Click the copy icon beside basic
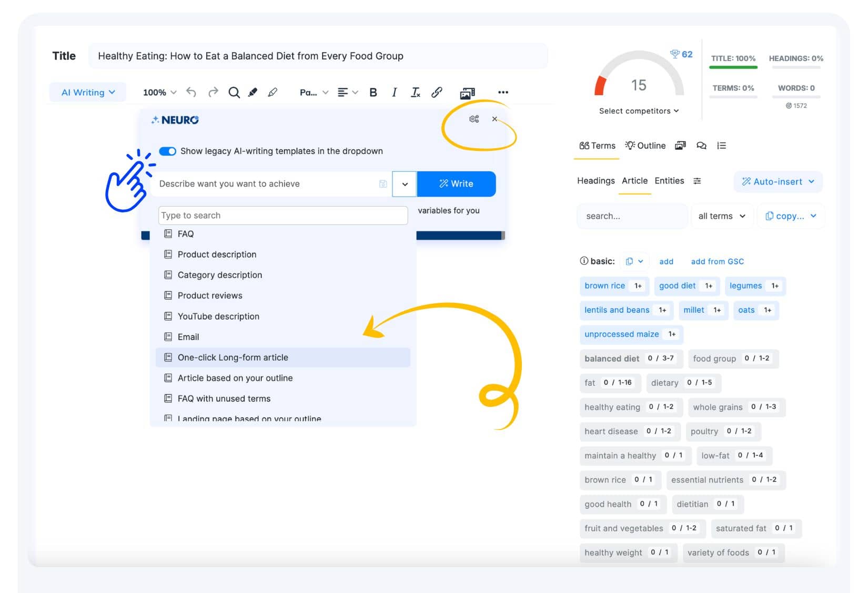Screen dimensions: 868x593 click(x=629, y=261)
